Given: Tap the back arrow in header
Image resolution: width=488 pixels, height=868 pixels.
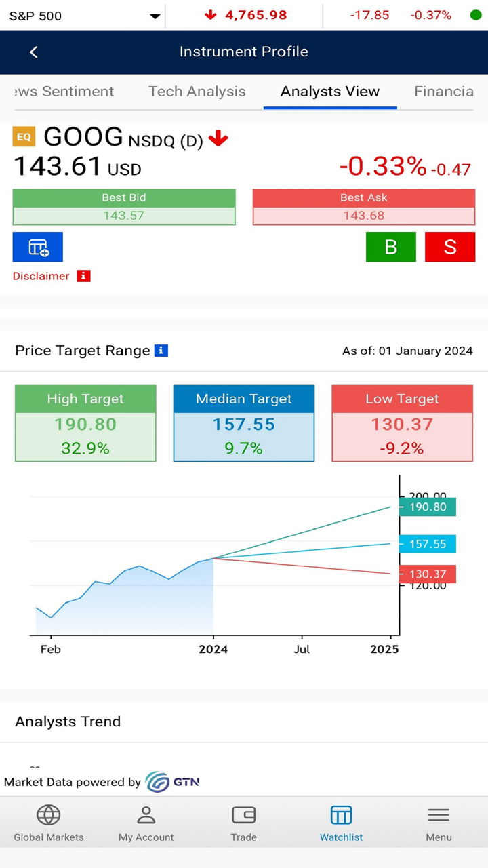Looking at the screenshot, I should [34, 52].
